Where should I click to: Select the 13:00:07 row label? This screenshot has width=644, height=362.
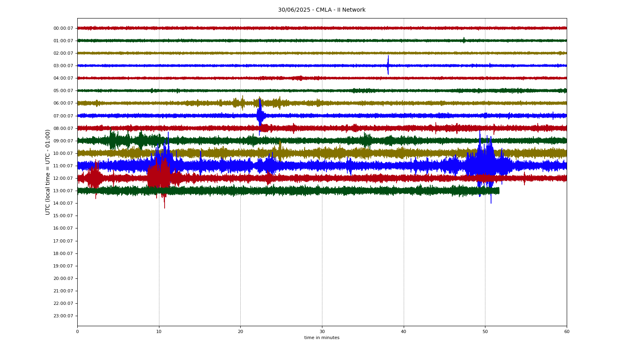click(x=63, y=191)
